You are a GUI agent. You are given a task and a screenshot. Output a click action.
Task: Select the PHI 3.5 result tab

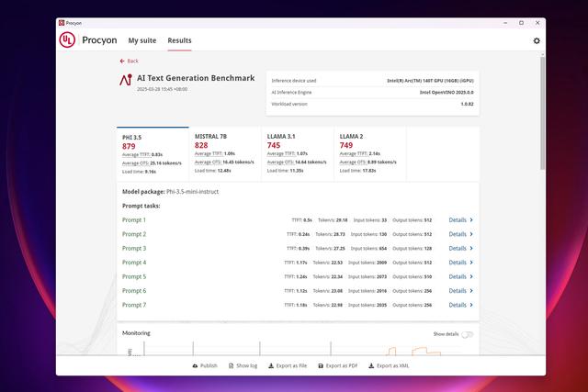(153, 154)
